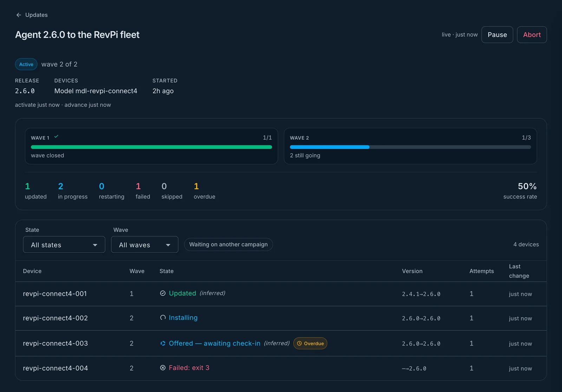The width and height of the screenshot is (562, 392).
Task: Click the Failed cross-circle icon for revpi-connect4-004
Action: (x=163, y=368)
